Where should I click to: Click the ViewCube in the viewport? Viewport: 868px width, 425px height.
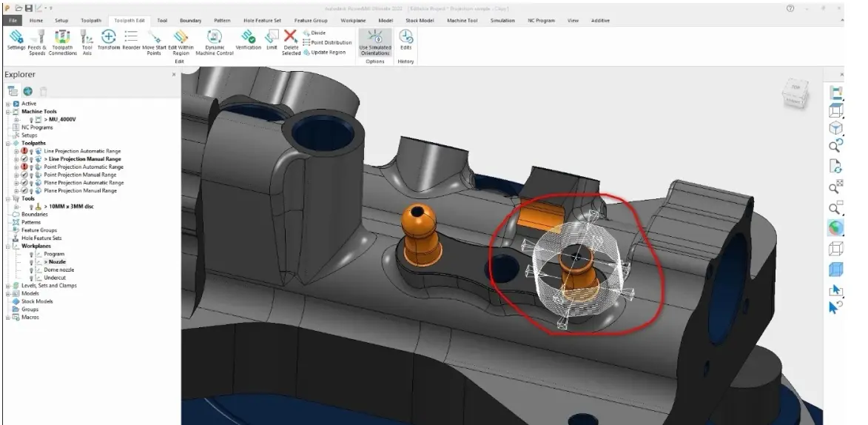click(x=795, y=93)
